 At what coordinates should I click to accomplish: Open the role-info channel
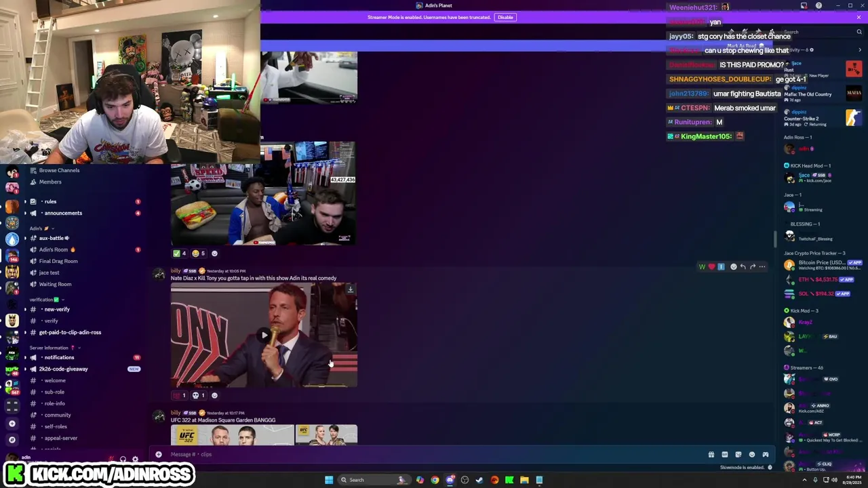[54, 404]
